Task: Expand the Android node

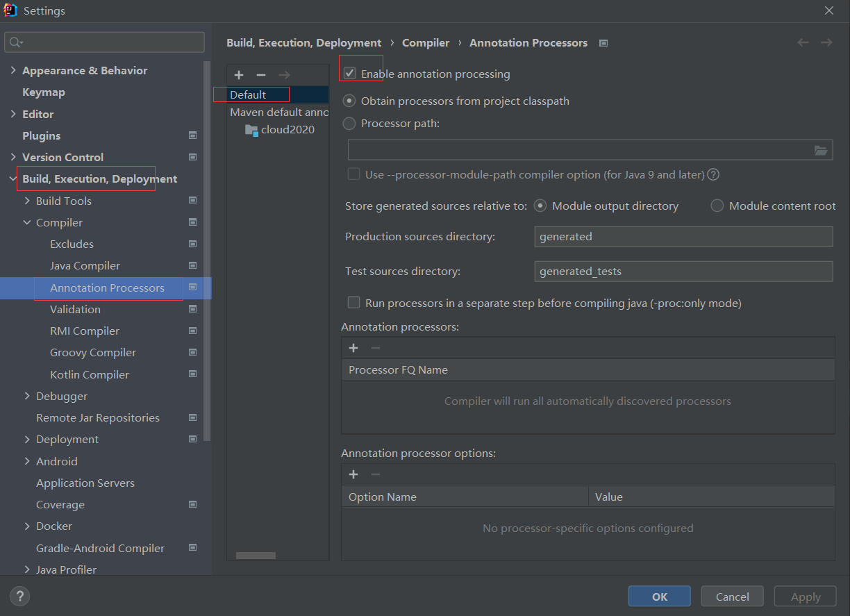Action: [x=27, y=461]
